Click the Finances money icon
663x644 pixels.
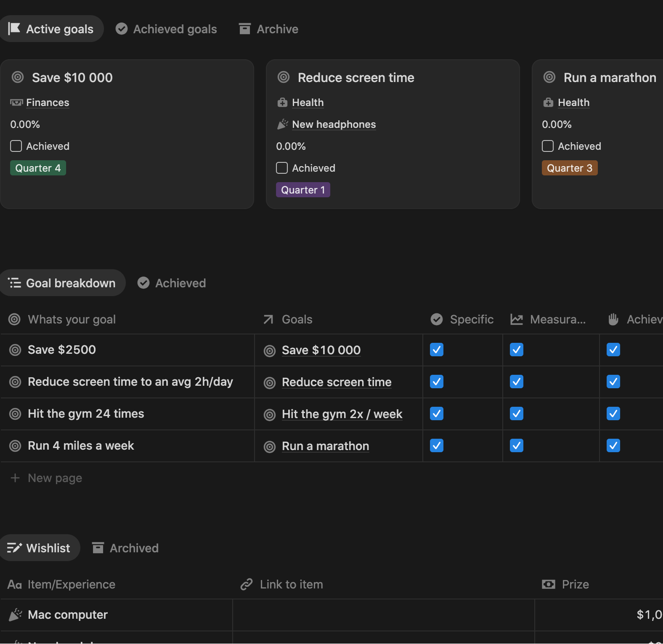(x=16, y=103)
